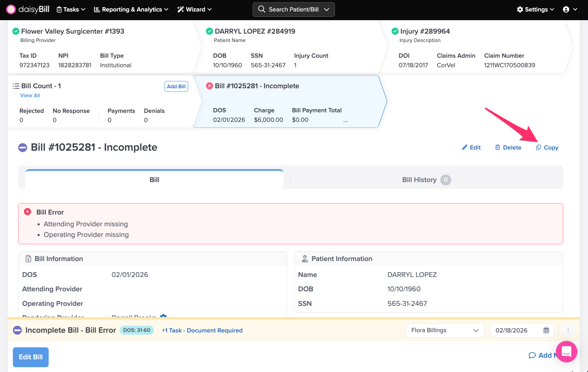
Task: Click the three-dot task options icon
Action: coord(568,330)
